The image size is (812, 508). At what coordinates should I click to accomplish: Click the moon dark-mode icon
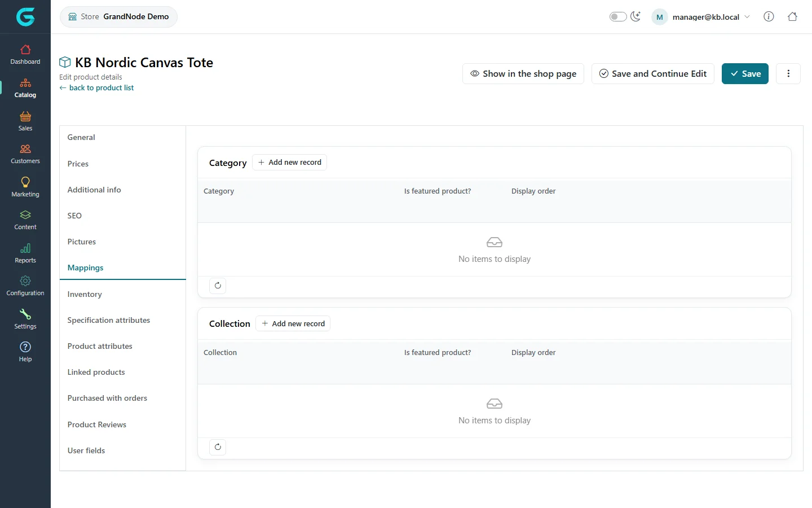click(x=636, y=16)
